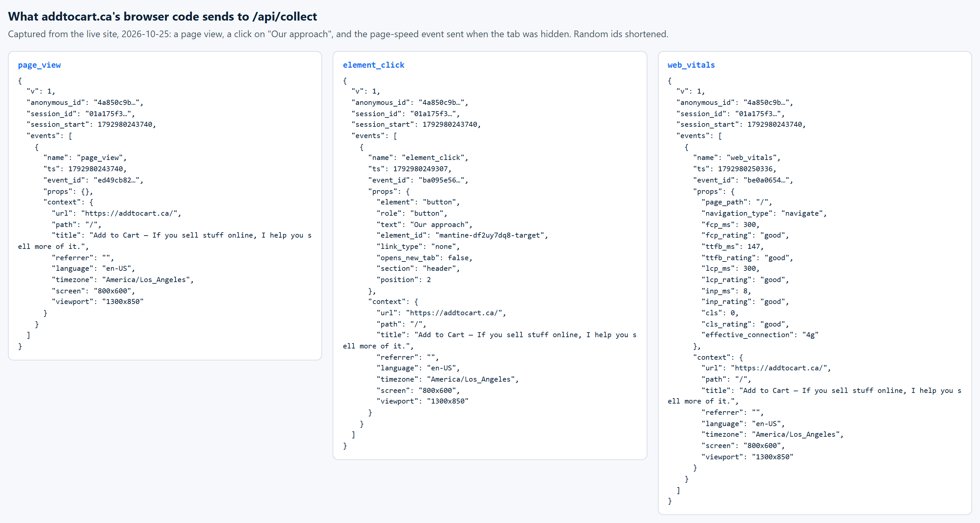The image size is (980, 523).
Task: Click the "element": "button" line
Action: [x=418, y=202]
